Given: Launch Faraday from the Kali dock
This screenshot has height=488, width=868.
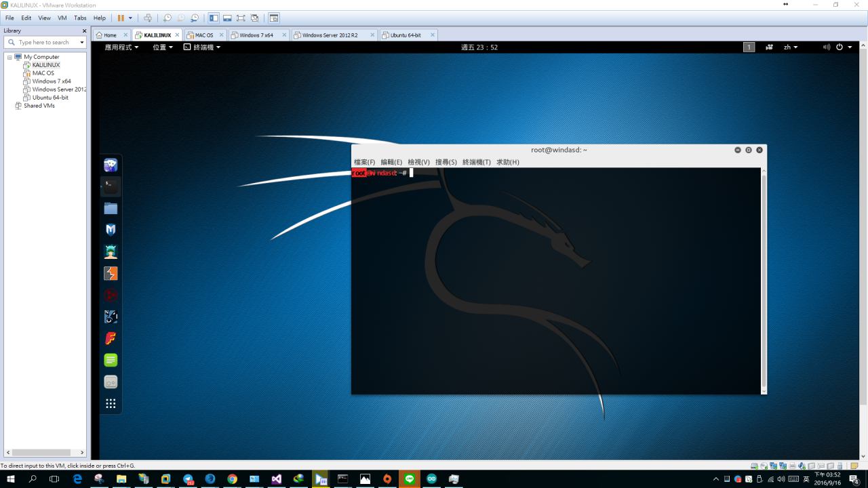Looking at the screenshot, I should (x=111, y=338).
